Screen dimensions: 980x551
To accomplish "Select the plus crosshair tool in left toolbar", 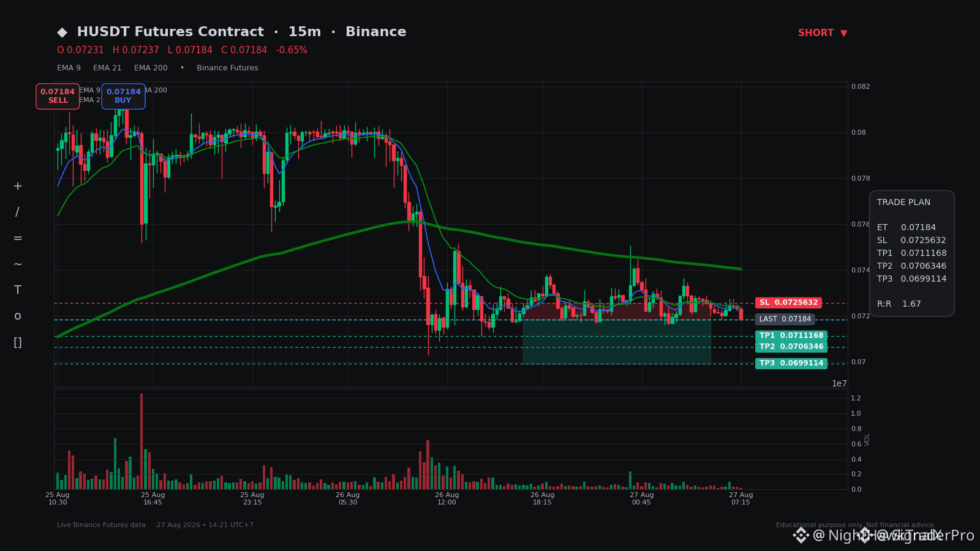I will click(18, 186).
